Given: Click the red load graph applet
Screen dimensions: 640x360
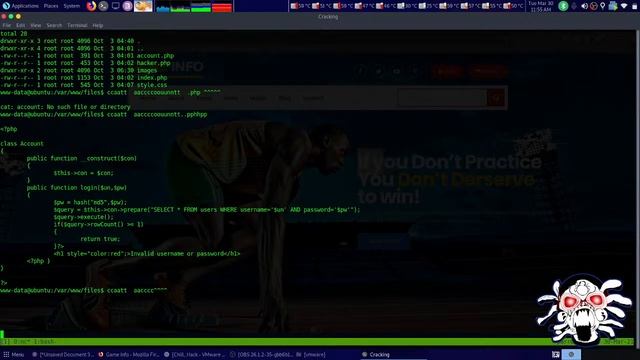Looking at the screenshot, I should 222,6.
